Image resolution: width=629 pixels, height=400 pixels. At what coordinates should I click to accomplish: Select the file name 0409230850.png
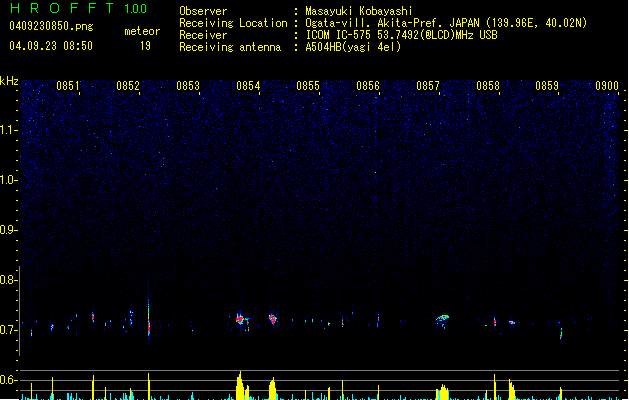(x=51, y=26)
